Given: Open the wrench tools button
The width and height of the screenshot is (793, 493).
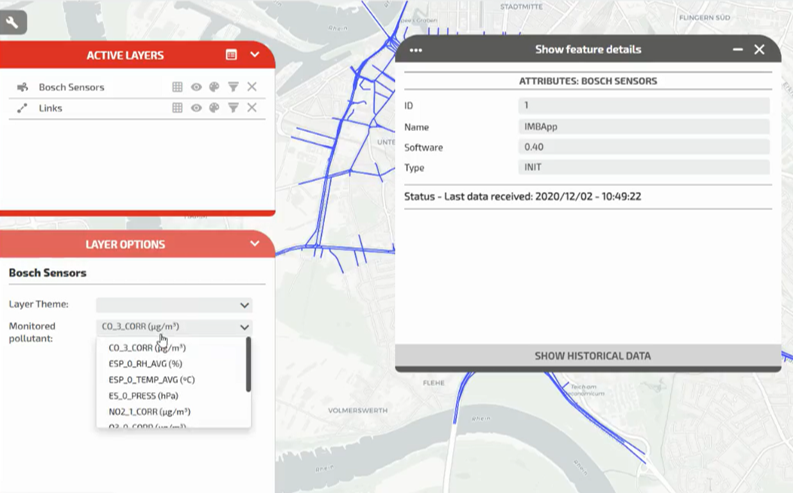Looking at the screenshot, I should click(x=13, y=22).
